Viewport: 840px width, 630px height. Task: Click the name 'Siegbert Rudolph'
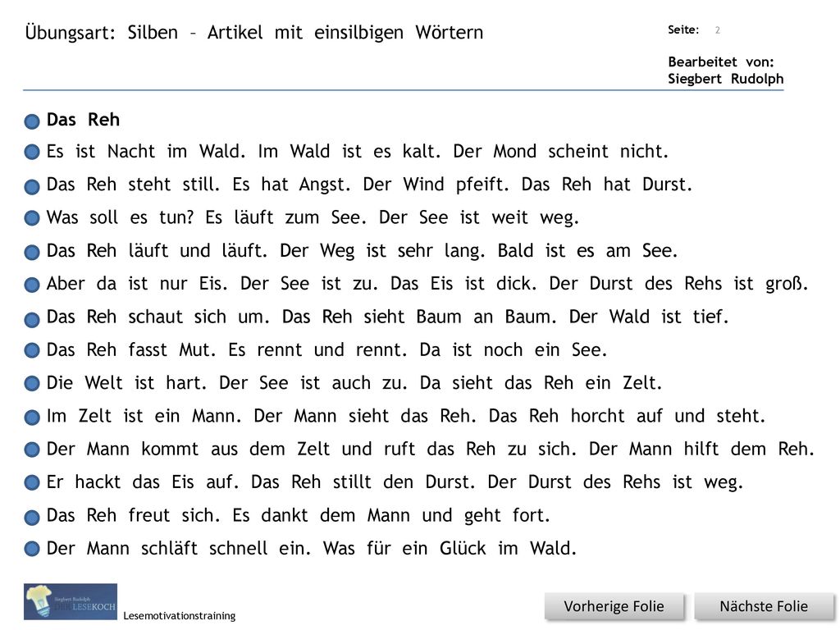[x=725, y=79]
